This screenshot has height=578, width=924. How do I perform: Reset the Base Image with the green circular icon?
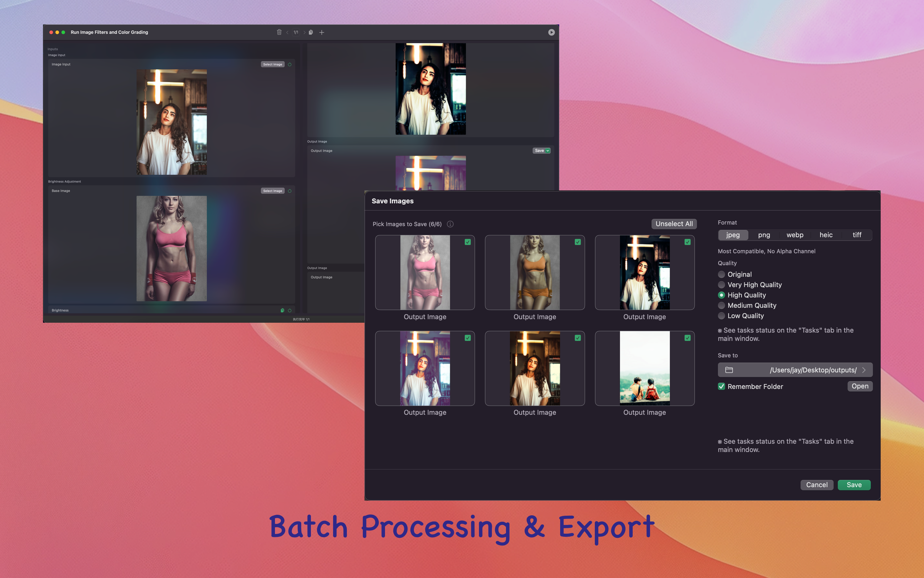coord(290,191)
